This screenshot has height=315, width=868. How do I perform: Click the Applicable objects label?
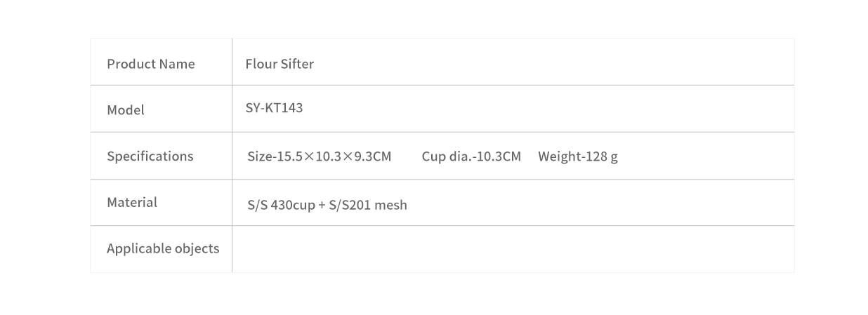pyautogui.click(x=163, y=248)
